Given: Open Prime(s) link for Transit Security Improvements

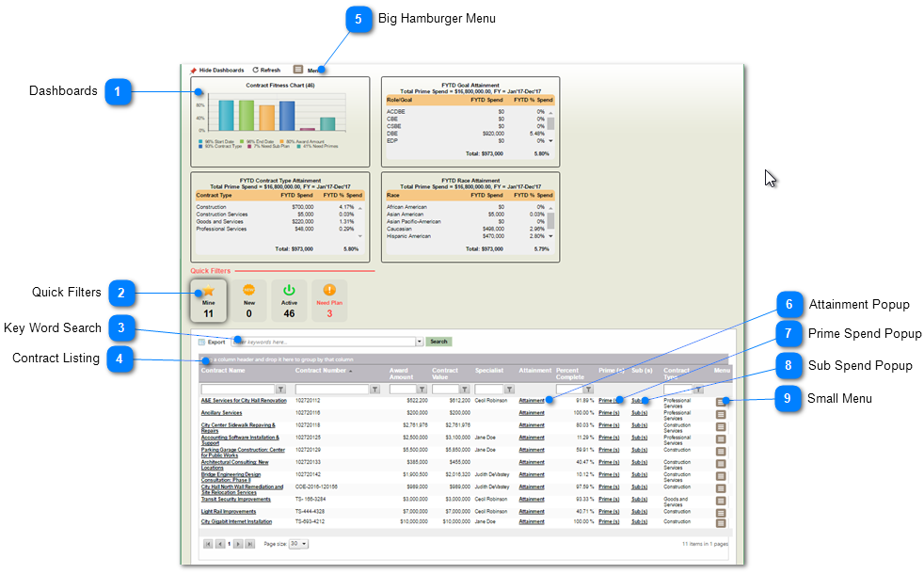Looking at the screenshot, I should tap(609, 499).
